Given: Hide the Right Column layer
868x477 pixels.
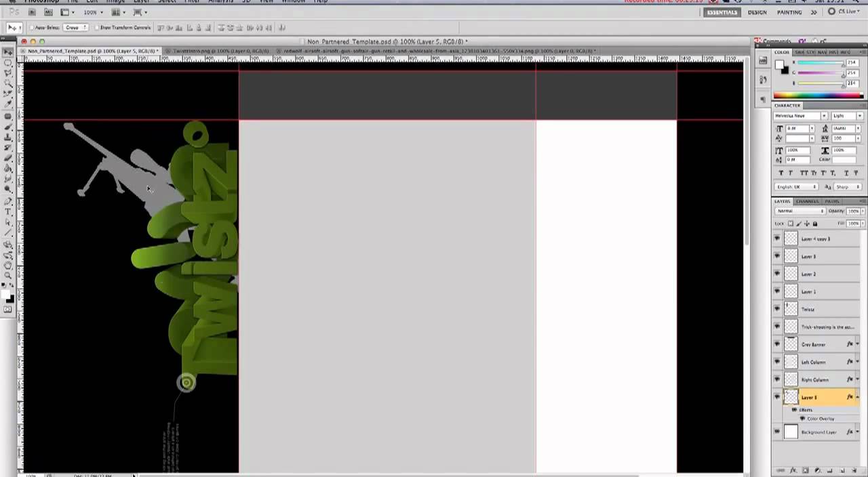Looking at the screenshot, I should 777,379.
